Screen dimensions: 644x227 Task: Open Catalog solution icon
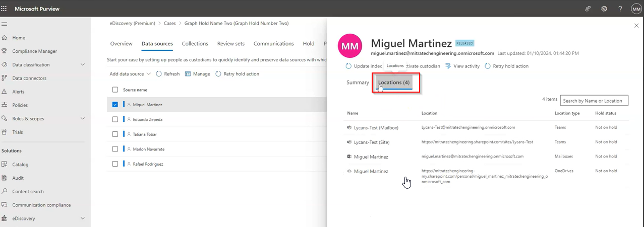coord(5,165)
